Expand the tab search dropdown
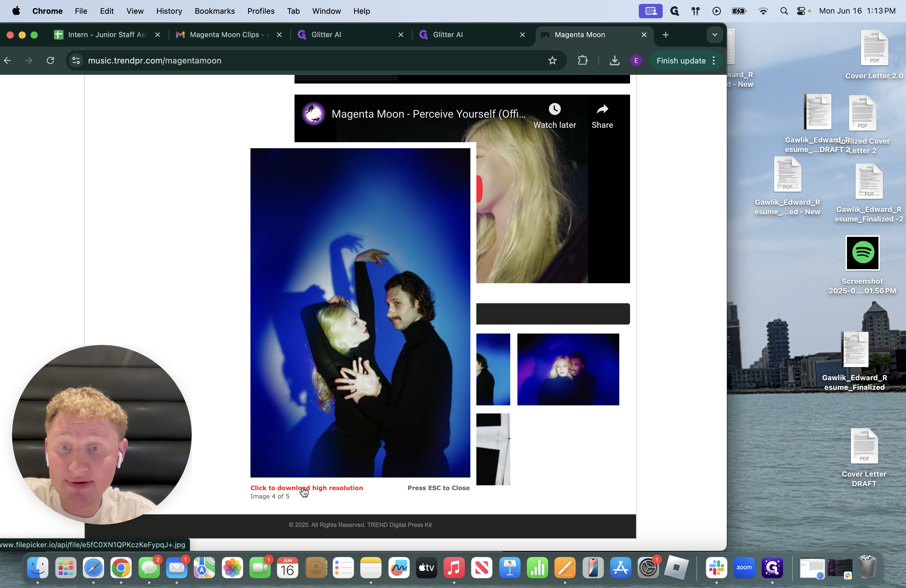Screen dimensions: 906x588 point(715,35)
